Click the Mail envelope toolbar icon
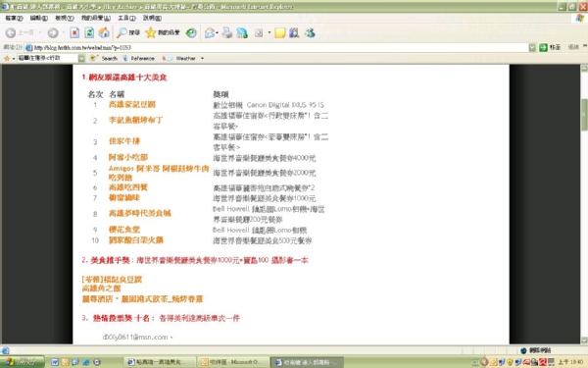This screenshot has width=588, height=368. click(210, 33)
